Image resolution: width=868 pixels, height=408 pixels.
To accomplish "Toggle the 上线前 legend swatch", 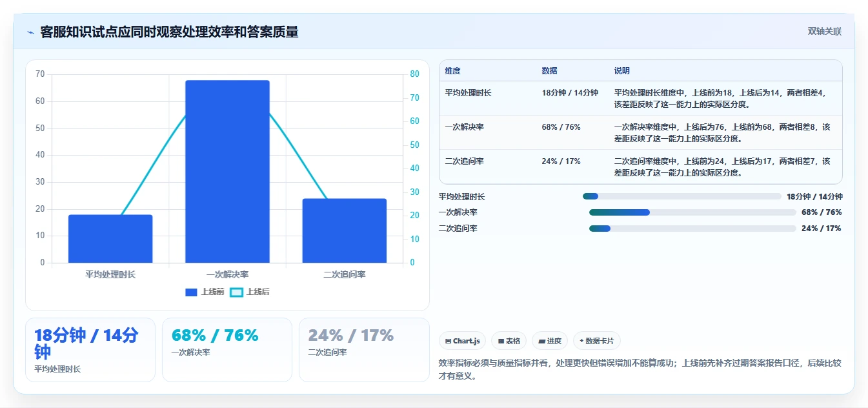I will [x=191, y=292].
